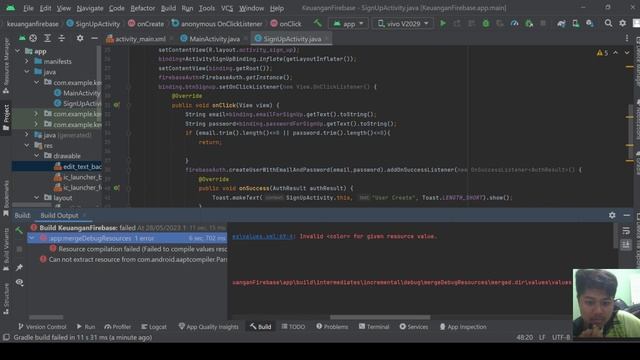
Task: Click the values.xml error link in build output
Action: (263, 236)
